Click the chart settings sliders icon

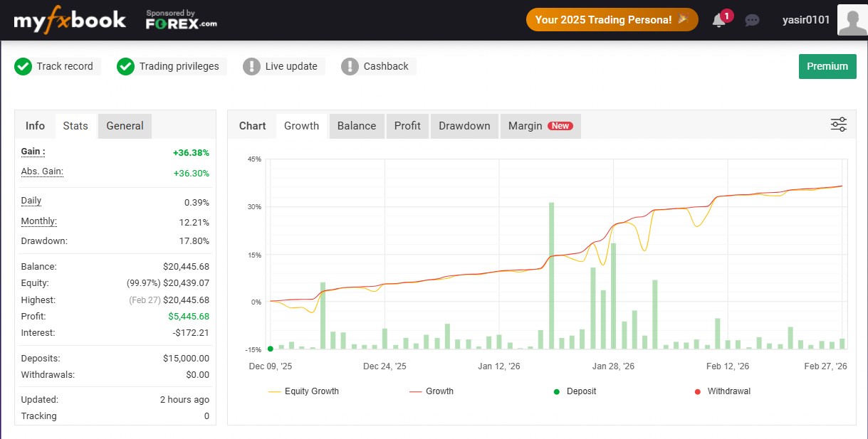tap(838, 125)
